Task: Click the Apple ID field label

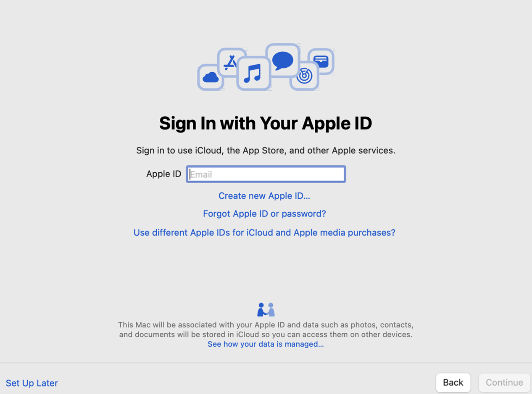Action: pos(164,174)
